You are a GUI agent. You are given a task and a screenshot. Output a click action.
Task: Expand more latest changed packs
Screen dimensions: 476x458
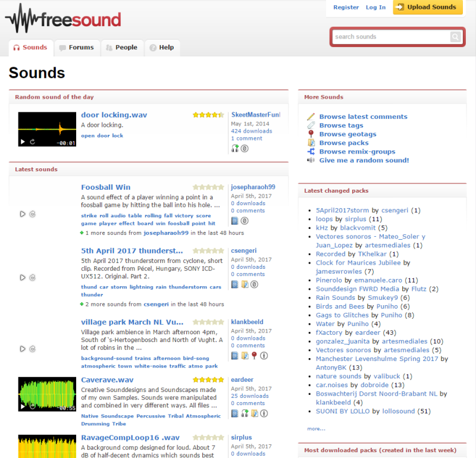(x=316, y=428)
